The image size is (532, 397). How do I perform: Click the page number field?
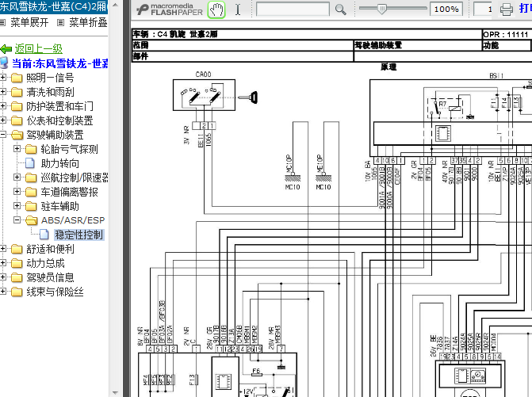[484, 10]
